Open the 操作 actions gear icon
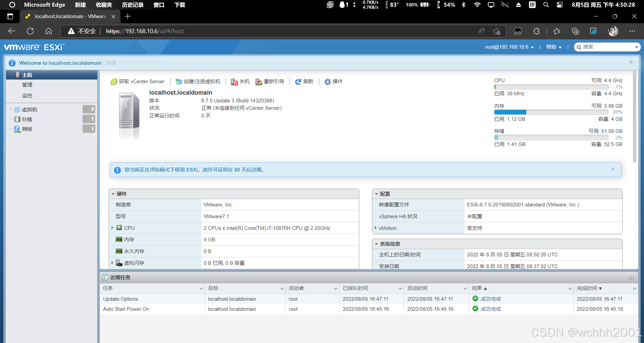Viewport: 644px width, 343px height. [x=327, y=82]
